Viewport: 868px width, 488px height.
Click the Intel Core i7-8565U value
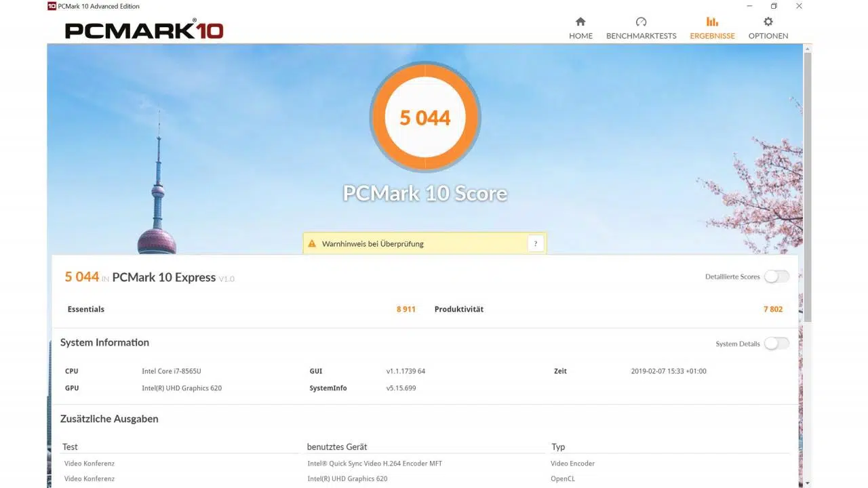[172, 371]
